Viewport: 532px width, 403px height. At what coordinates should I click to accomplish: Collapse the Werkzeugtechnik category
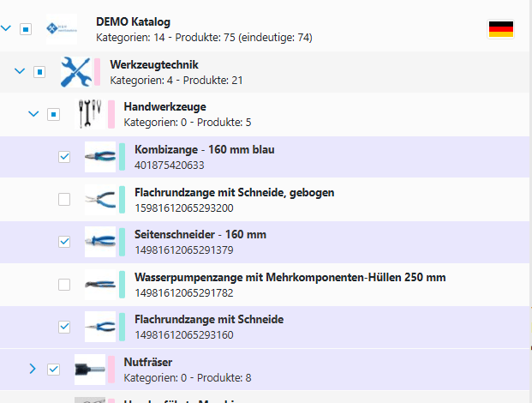coord(20,71)
